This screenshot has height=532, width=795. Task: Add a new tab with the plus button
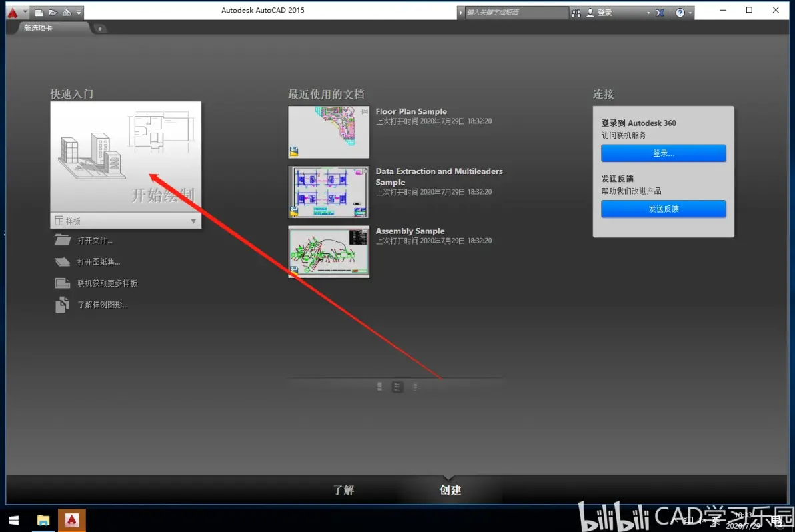point(100,29)
